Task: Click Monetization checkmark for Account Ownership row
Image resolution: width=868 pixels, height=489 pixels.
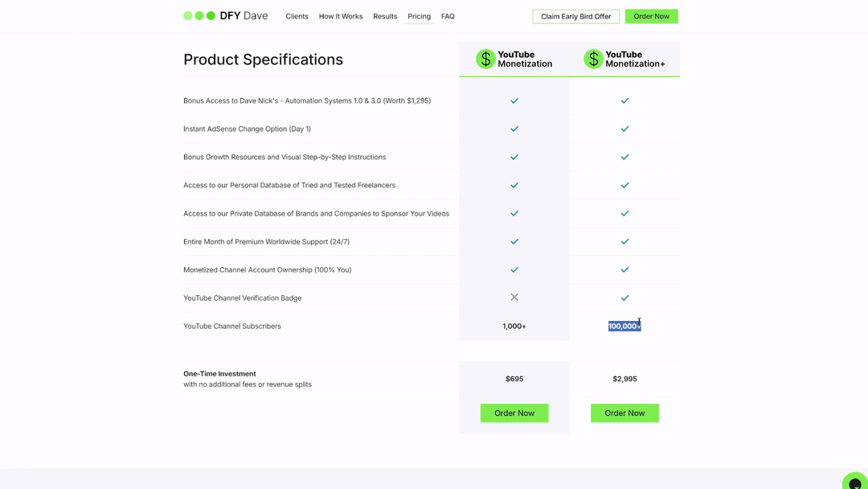Action: (x=514, y=269)
